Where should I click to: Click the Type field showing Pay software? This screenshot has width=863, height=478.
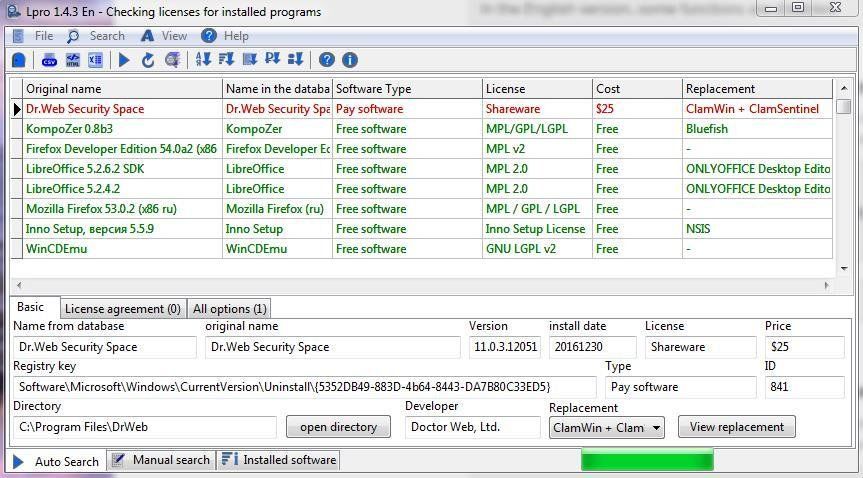coord(681,387)
